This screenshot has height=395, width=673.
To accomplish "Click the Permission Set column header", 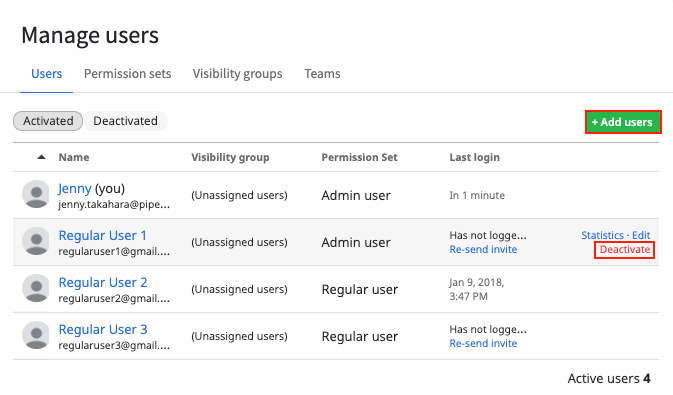I will [x=359, y=157].
